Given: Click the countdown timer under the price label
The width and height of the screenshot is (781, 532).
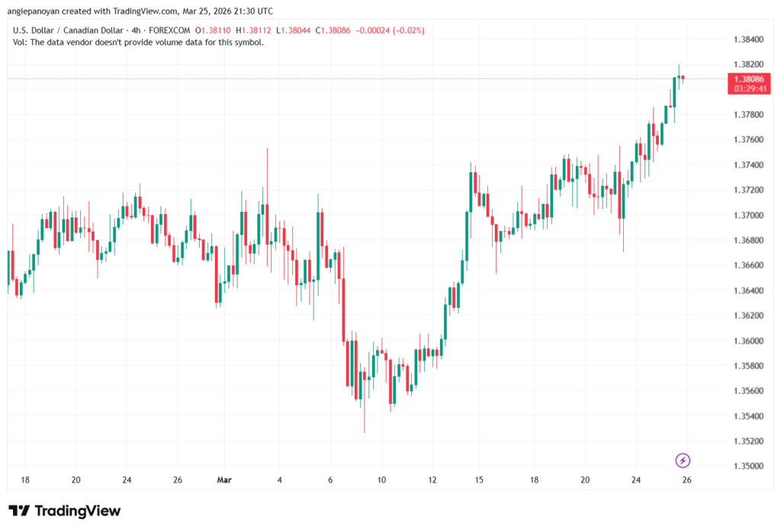Looking at the screenshot, I should point(748,88).
